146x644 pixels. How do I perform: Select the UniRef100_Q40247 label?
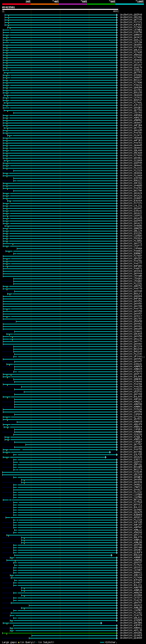pyautogui.click(x=131, y=65)
